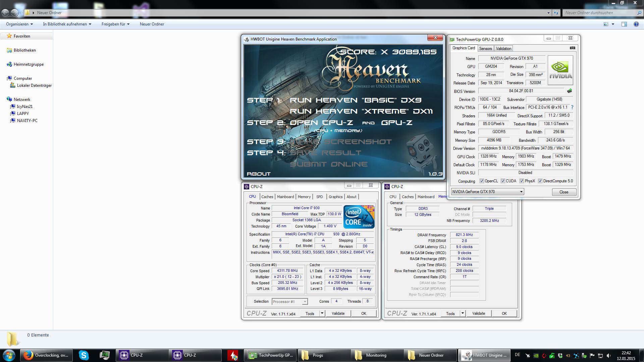Viewport: 644px width, 362px height.
Task: Open Caches tab in left CPU-Z
Action: point(267,197)
